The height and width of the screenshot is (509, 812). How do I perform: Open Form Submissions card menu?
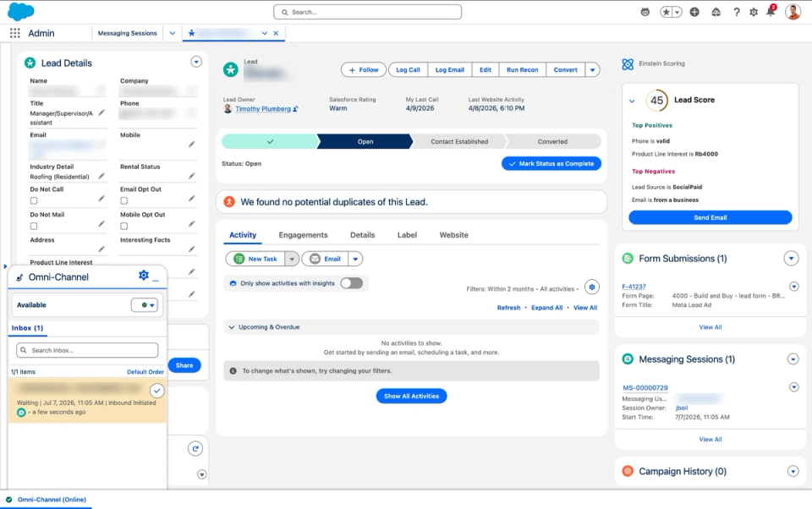click(x=791, y=258)
